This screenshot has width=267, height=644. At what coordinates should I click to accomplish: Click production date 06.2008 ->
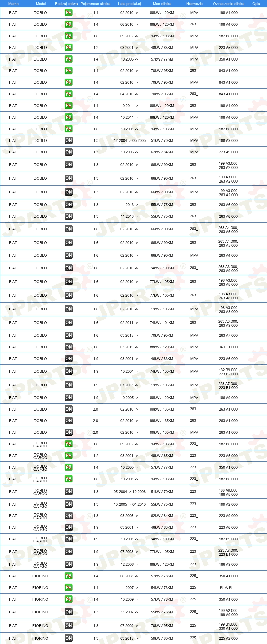point(129,576)
